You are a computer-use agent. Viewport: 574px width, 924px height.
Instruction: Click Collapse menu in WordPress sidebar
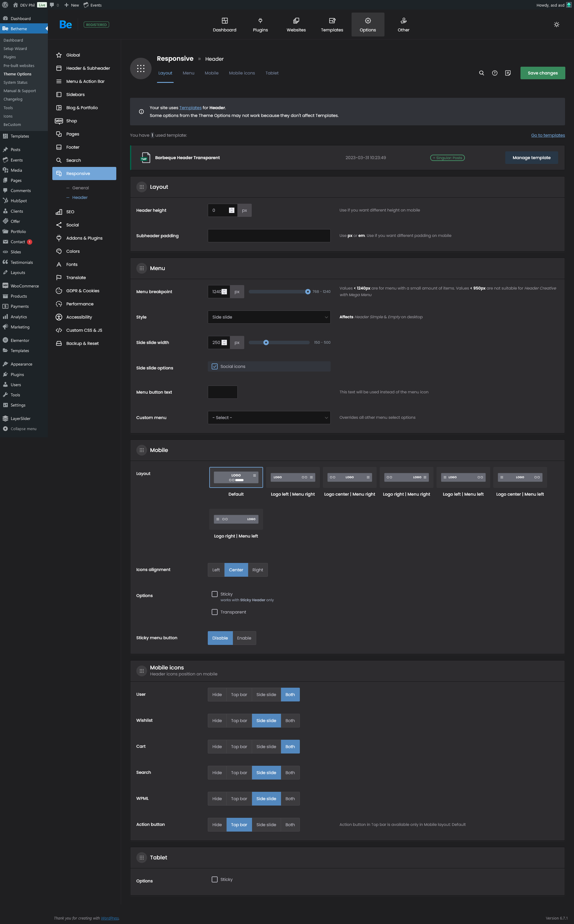click(24, 429)
